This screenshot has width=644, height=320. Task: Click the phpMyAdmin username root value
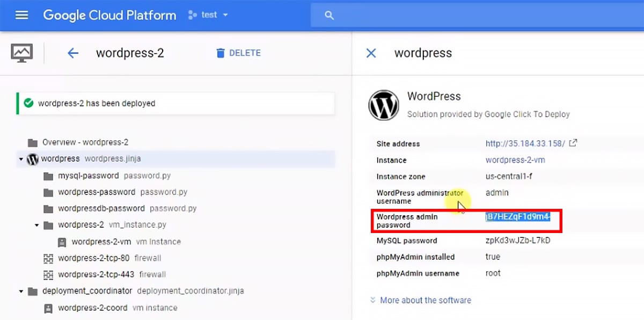click(493, 273)
